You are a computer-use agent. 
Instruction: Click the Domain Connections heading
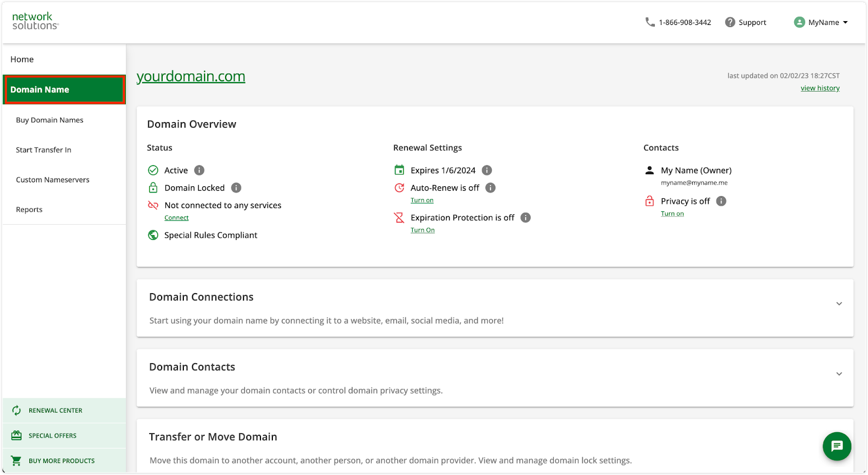pyautogui.click(x=201, y=297)
